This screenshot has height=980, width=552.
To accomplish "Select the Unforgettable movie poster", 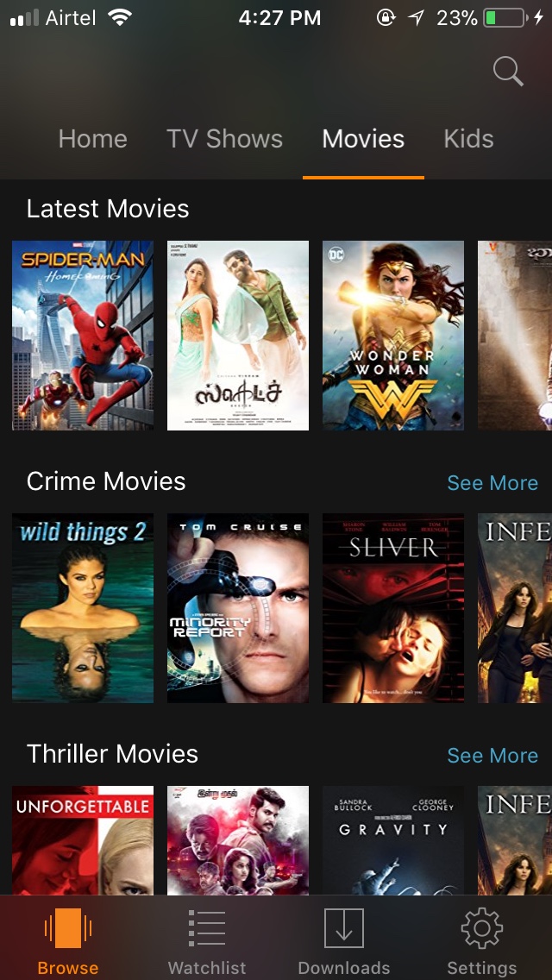I will click(83, 840).
